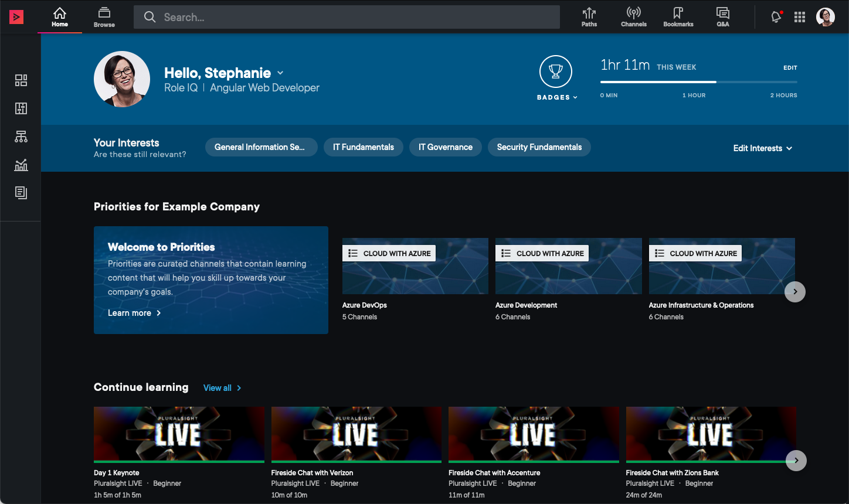This screenshot has height=504, width=849.
Task: Open the dashboard icon in sidebar
Action: tap(21, 80)
